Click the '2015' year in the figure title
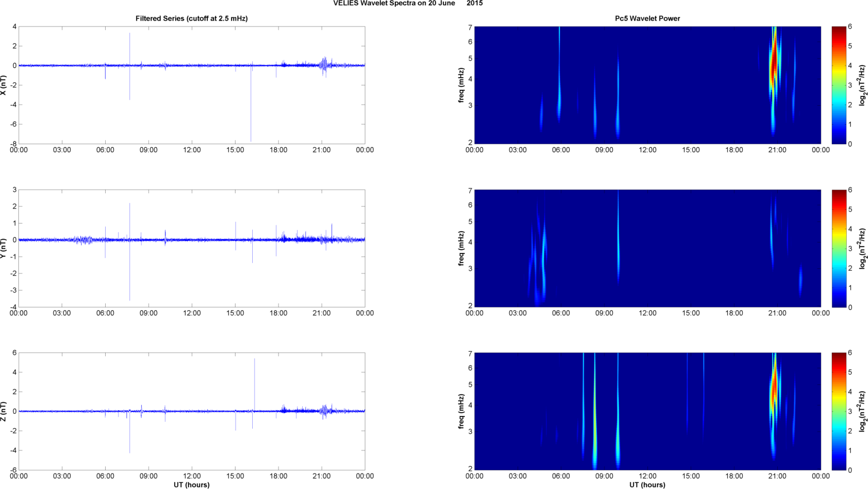Viewport: 868px width, 489px height. coord(474,3)
